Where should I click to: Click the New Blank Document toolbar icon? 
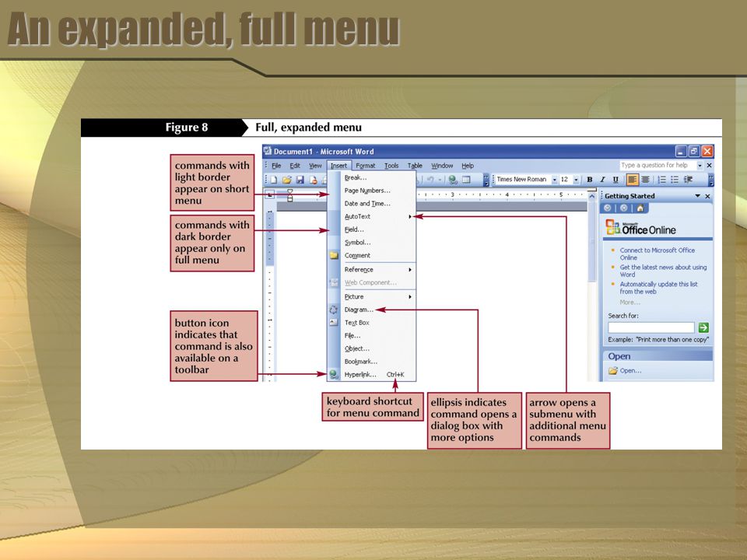coord(274,180)
